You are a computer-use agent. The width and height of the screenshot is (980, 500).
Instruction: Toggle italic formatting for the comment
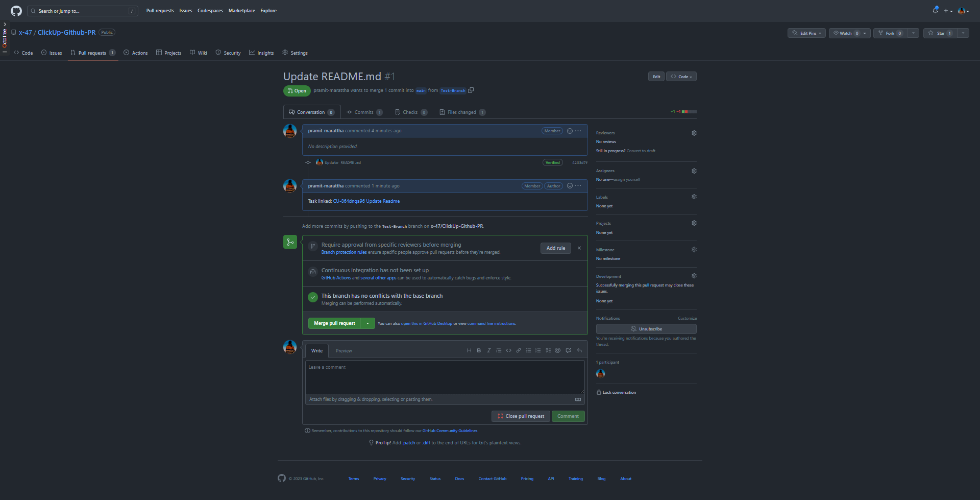tap(488, 350)
